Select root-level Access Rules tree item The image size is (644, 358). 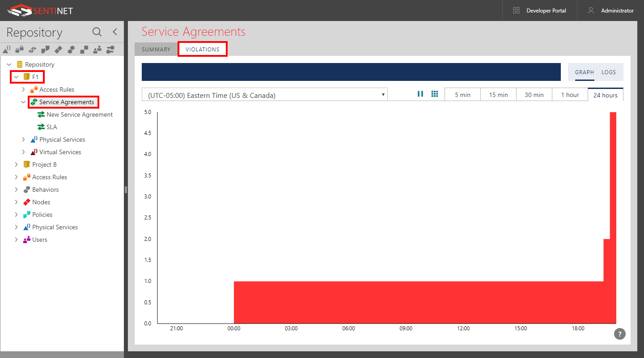pos(50,177)
